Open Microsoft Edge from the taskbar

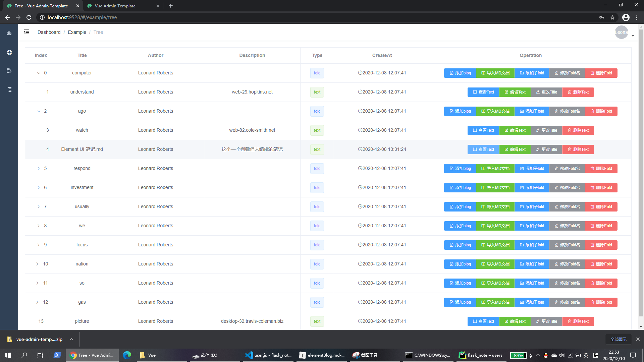(x=127, y=355)
